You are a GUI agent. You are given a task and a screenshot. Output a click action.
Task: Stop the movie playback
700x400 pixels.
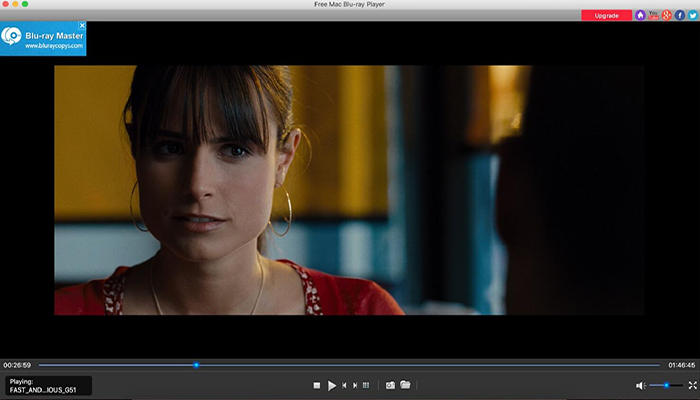[317, 385]
